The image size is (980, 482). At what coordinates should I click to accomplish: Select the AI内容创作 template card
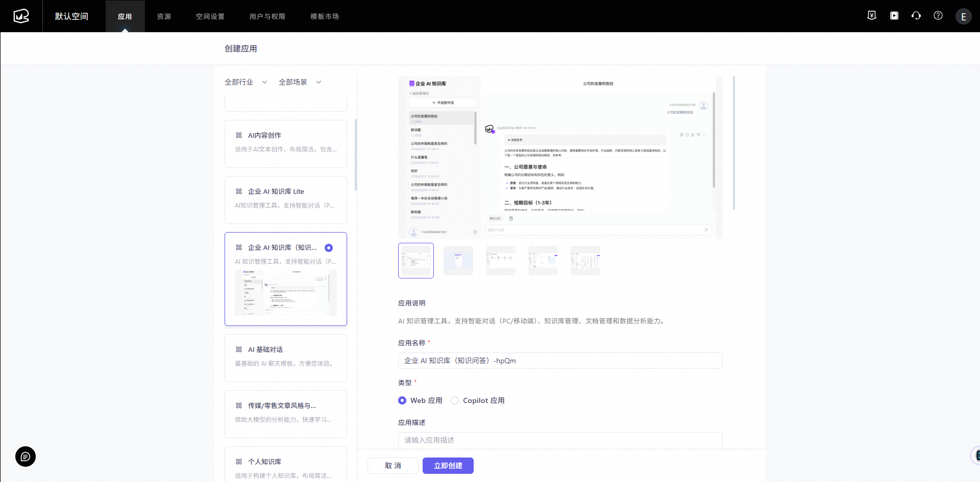(x=286, y=144)
